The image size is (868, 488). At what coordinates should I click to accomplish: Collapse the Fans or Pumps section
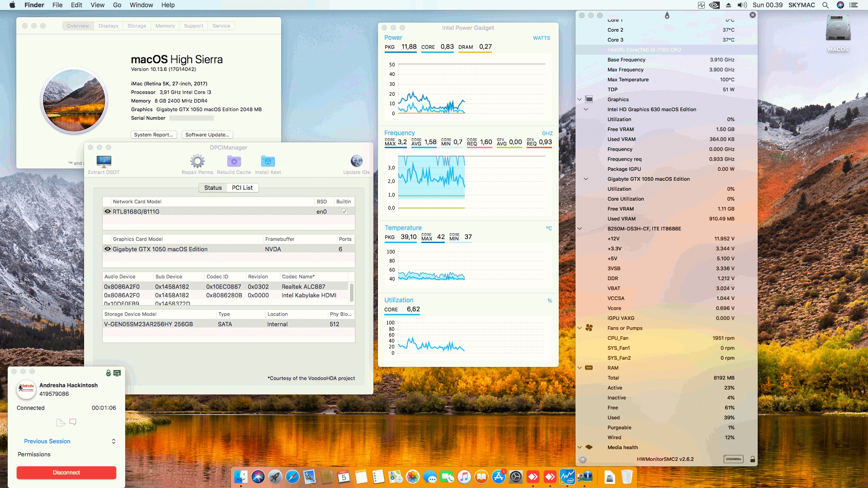(580, 328)
